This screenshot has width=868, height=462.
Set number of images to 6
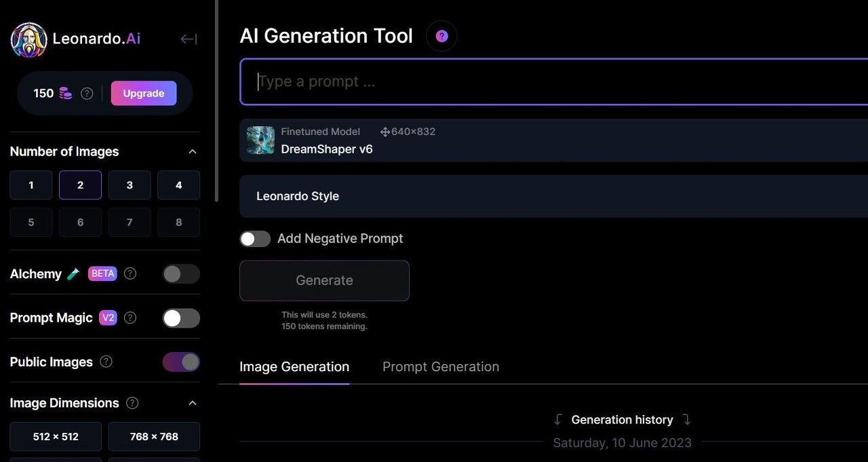click(80, 222)
